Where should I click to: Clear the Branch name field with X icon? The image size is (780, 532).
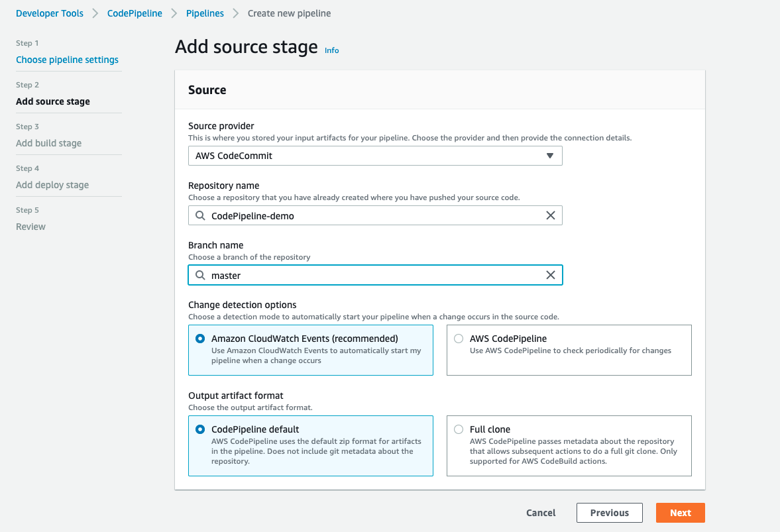[550, 275]
